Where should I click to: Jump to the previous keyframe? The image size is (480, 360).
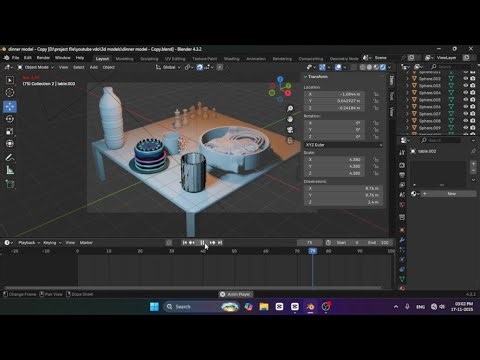(x=192, y=243)
